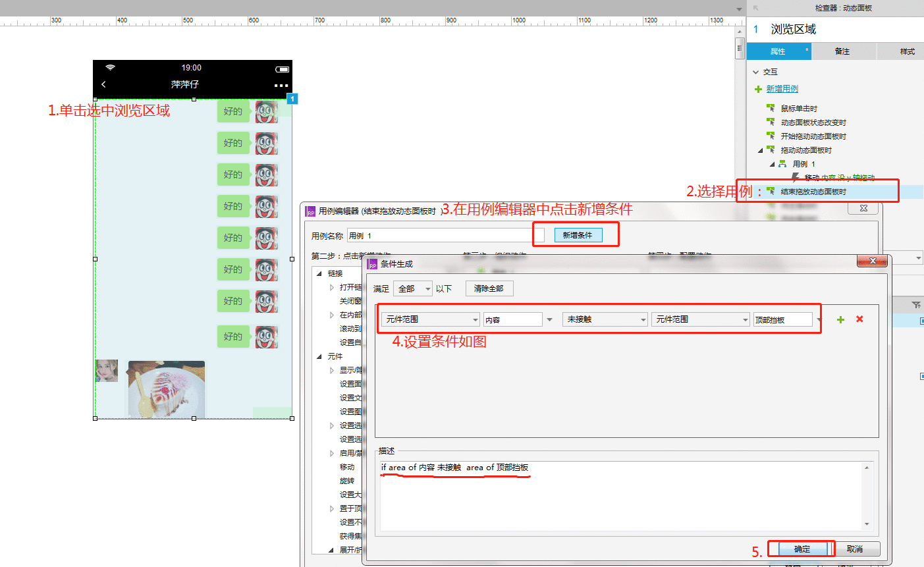Switch to the 属性 tab
Viewport: 924px width, 567px height.
[x=778, y=51]
